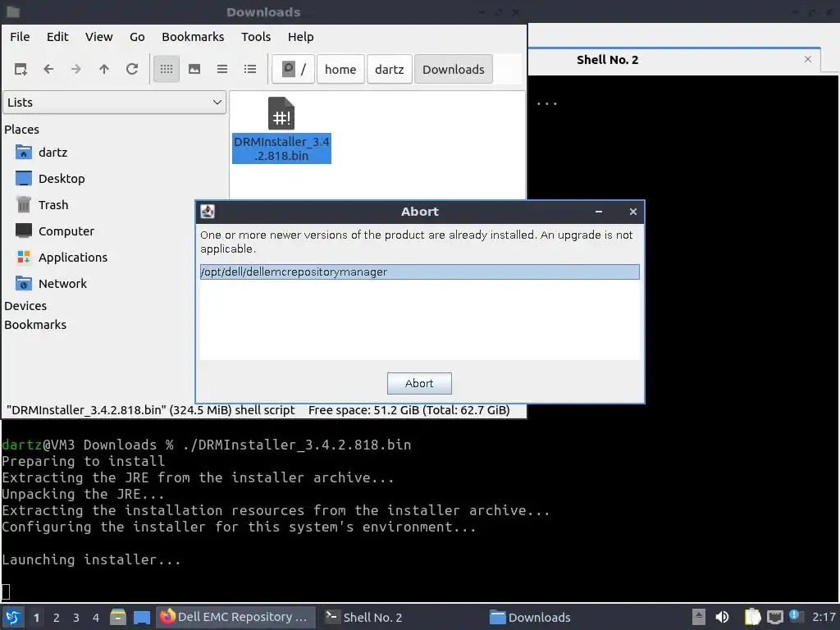Click the start menu bird icon
This screenshot has width=840, height=630.
click(13, 617)
